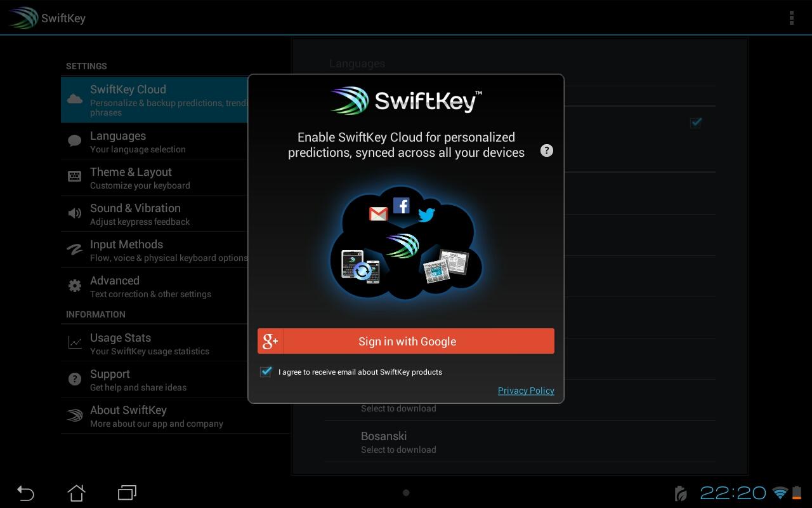Screen dimensions: 812x508
Task: Open Support entry
Action: point(155,379)
